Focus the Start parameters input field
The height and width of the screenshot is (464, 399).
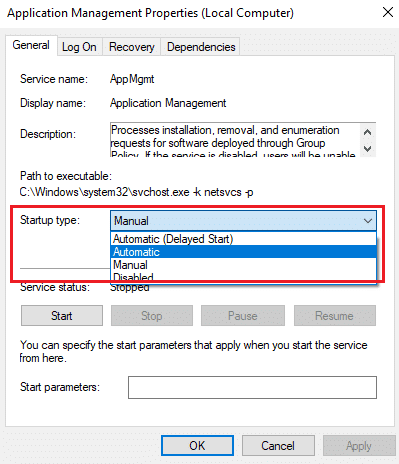click(252, 387)
